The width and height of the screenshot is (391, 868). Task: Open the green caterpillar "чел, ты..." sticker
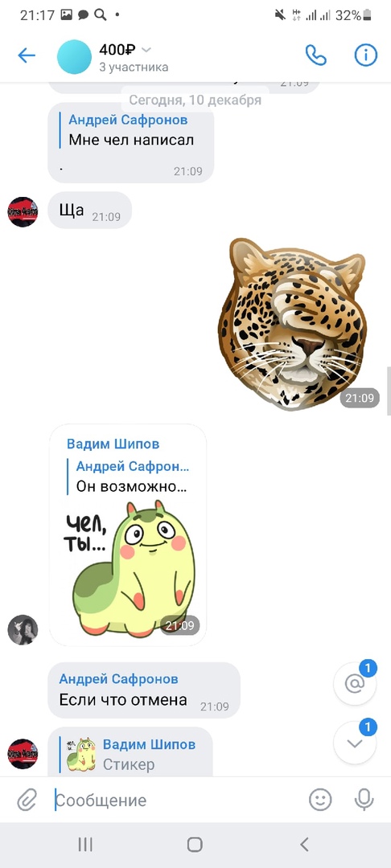(x=130, y=569)
